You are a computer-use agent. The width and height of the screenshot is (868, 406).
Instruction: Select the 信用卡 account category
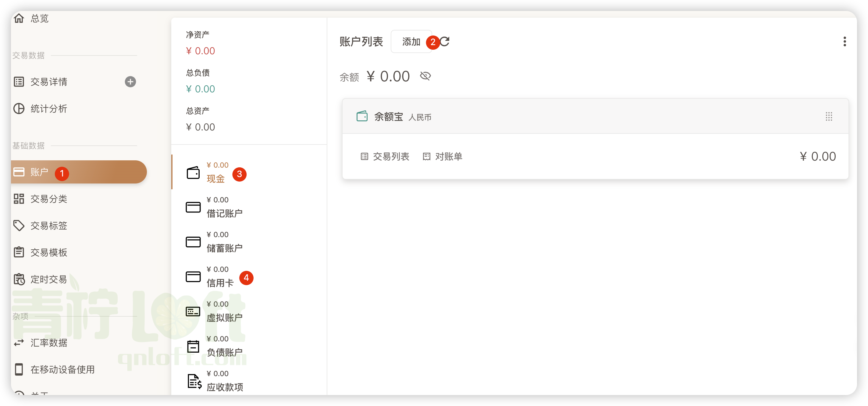pos(220,283)
